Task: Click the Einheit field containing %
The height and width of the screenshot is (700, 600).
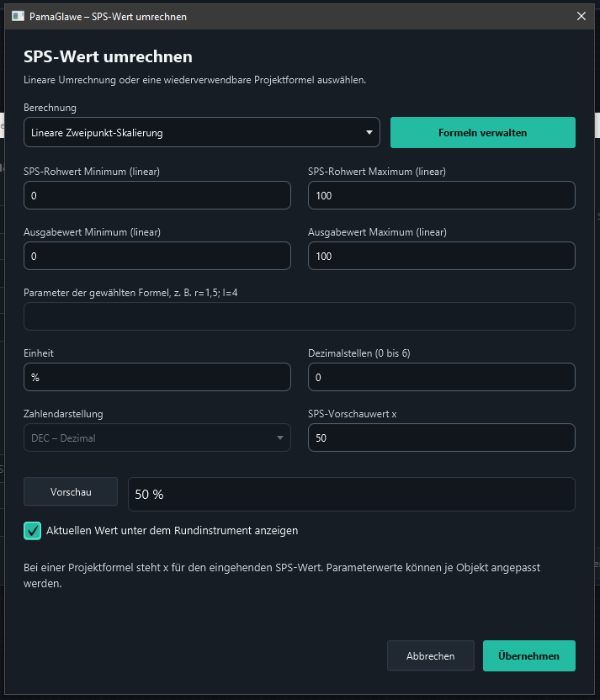Action: [x=157, y=377]
